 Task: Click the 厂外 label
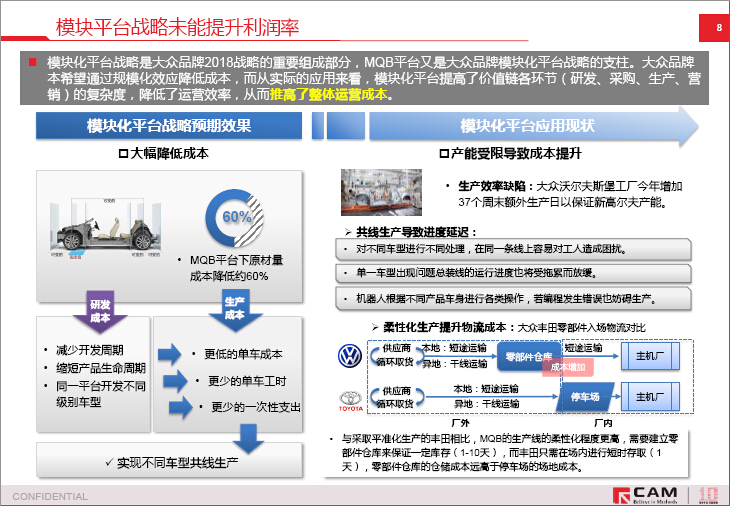[460, 423]
